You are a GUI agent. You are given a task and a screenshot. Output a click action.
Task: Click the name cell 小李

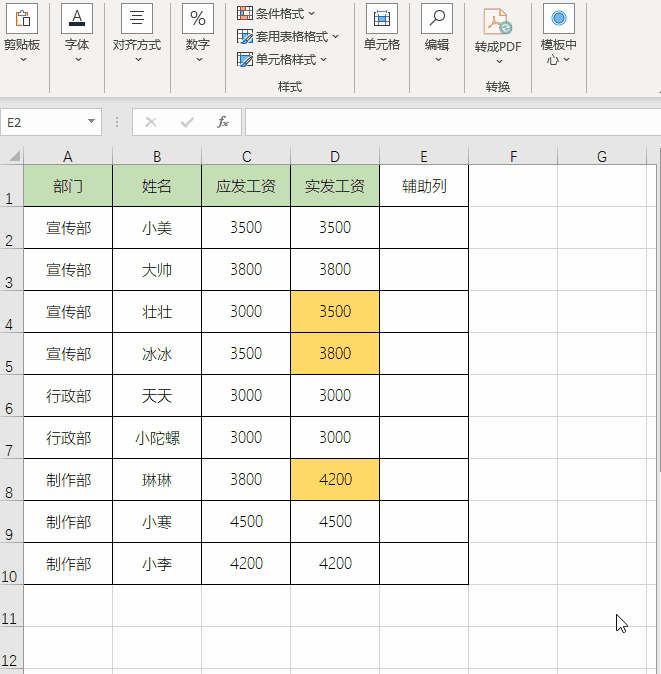point(157,564)
